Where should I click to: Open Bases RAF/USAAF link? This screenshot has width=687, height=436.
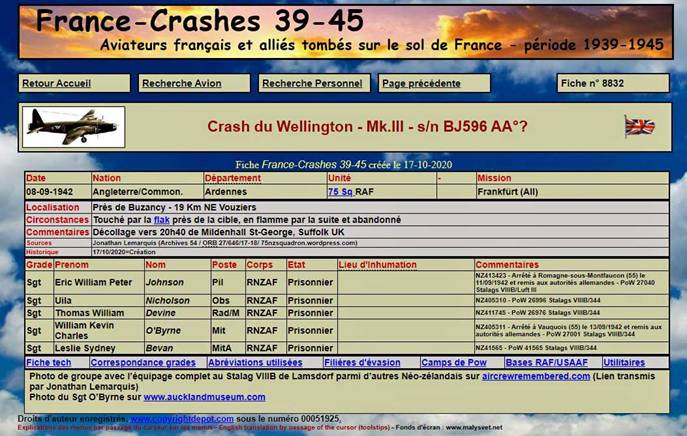pos(547,362)
